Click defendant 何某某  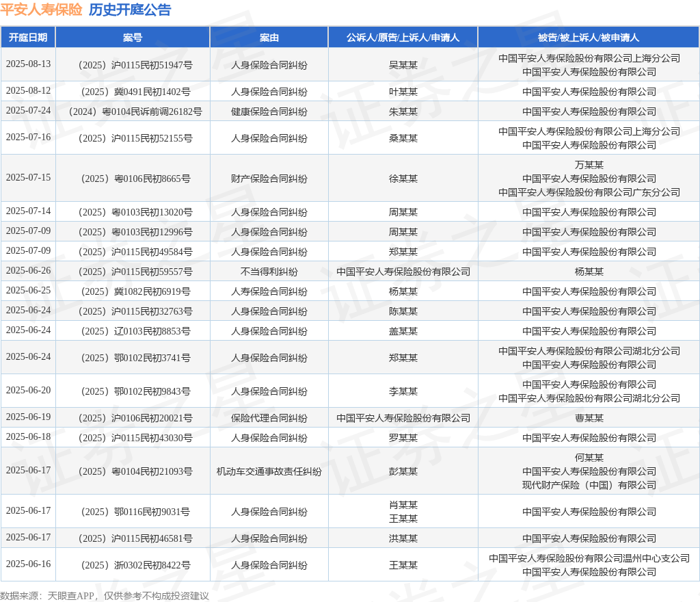(x=589, y=458)
